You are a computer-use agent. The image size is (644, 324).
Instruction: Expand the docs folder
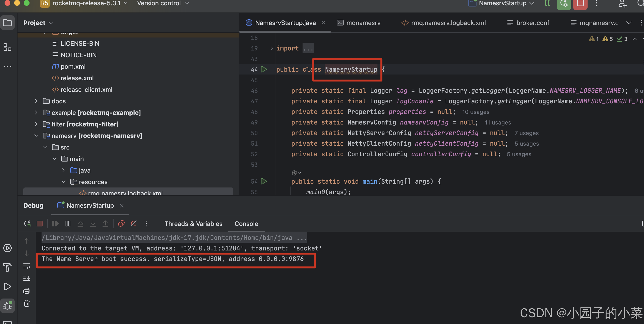[36, 101]
